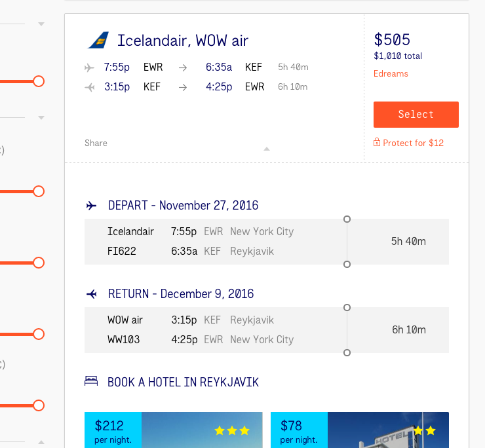The height and width of the screenshot is (448, 485).
Task: Click the Icelandair logo icon
Action: click(x=98, y=41)
